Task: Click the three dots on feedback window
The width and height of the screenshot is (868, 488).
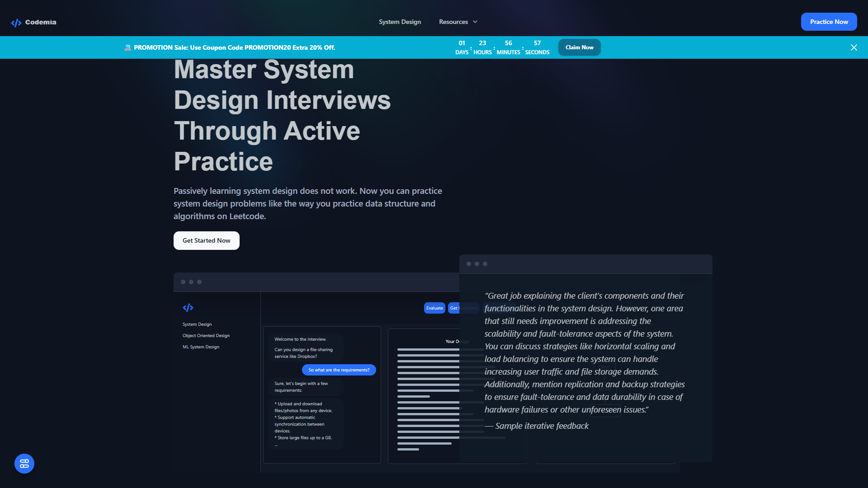Action: [x=477, y=264]
